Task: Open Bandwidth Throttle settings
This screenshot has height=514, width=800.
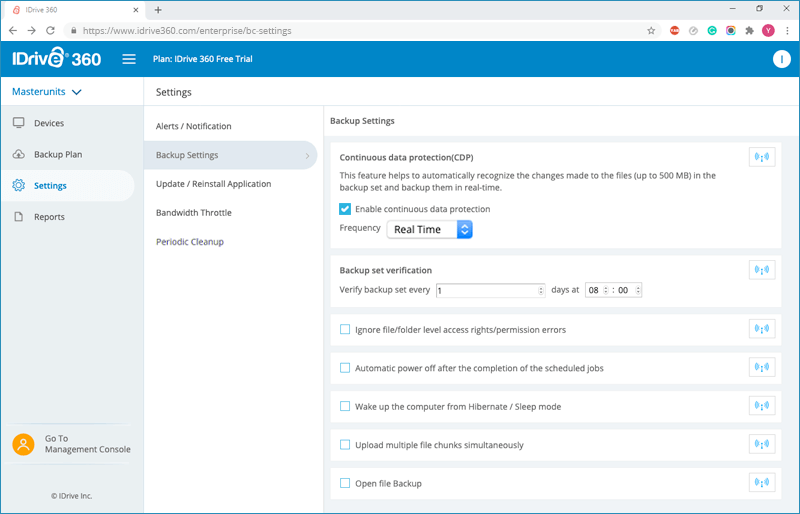Action: pos(193,212)
